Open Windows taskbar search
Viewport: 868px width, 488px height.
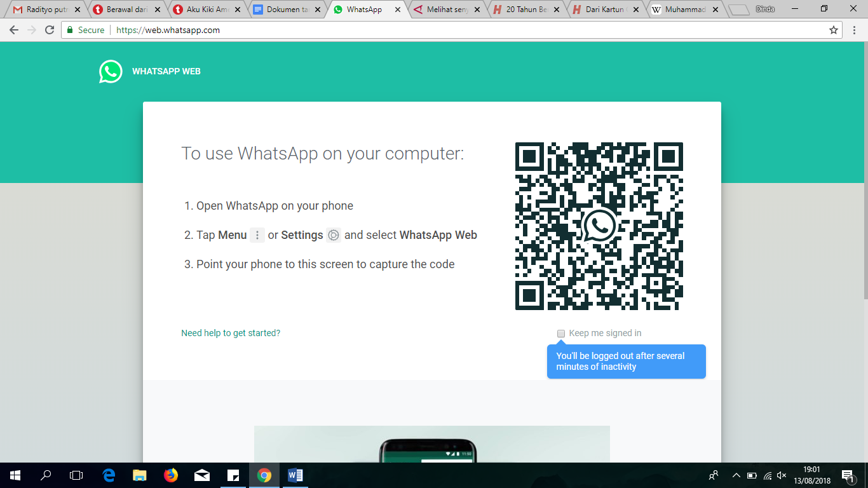pos(46,475)
